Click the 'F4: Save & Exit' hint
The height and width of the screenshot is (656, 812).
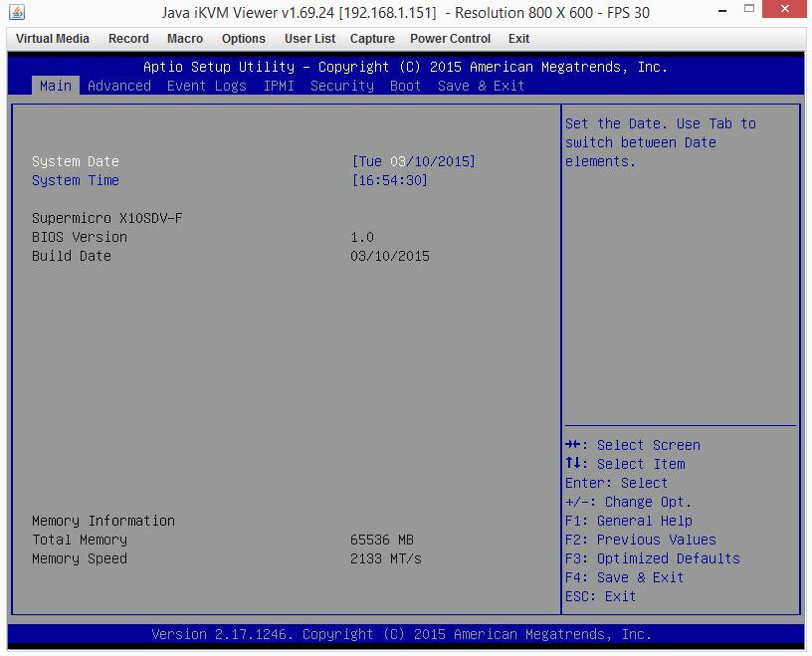625,577
